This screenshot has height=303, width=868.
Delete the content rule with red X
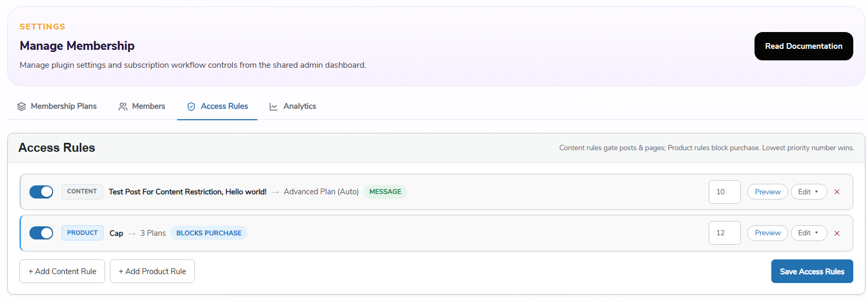pos(837,192)
